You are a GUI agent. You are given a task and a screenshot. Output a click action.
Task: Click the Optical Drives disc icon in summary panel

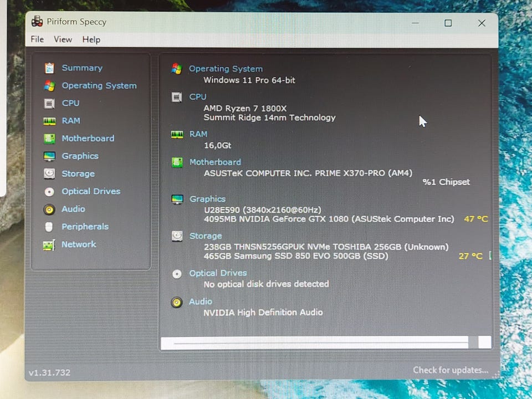point(177,273)
